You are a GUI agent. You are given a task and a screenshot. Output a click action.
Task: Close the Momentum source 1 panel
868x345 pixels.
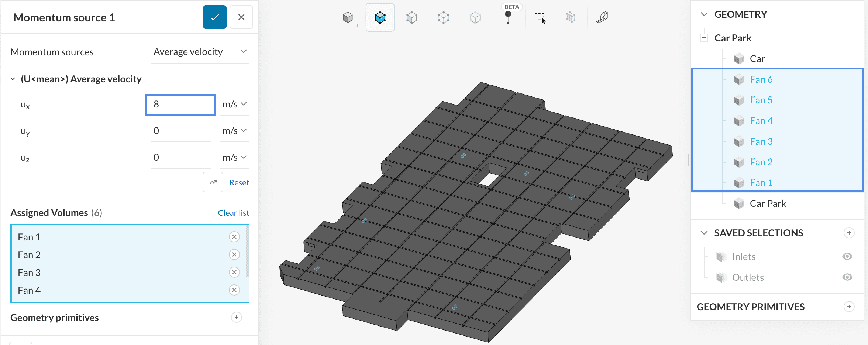click(x=241, y=17)
